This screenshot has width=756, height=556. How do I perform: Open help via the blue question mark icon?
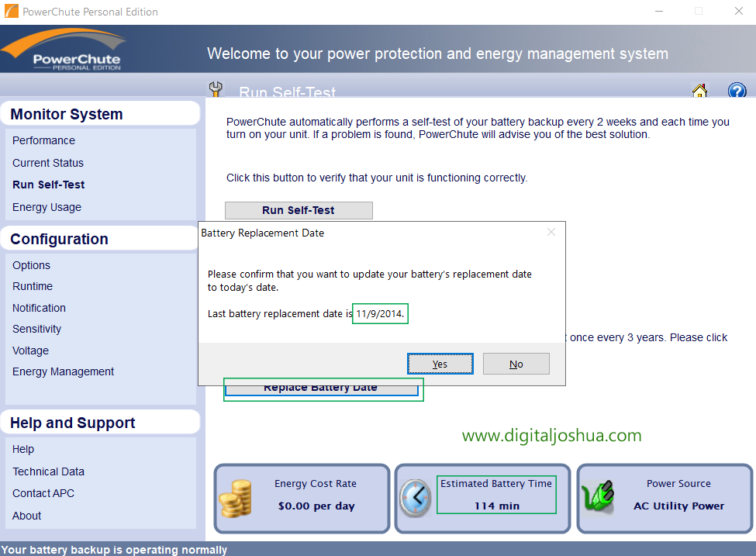(x=737, y=90)
